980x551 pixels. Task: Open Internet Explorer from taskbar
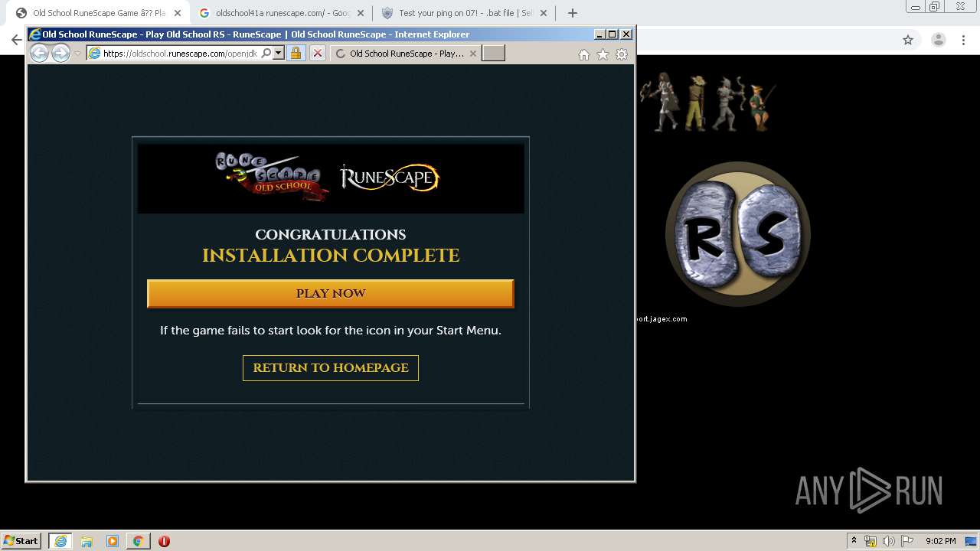click(x=60, y=541)
